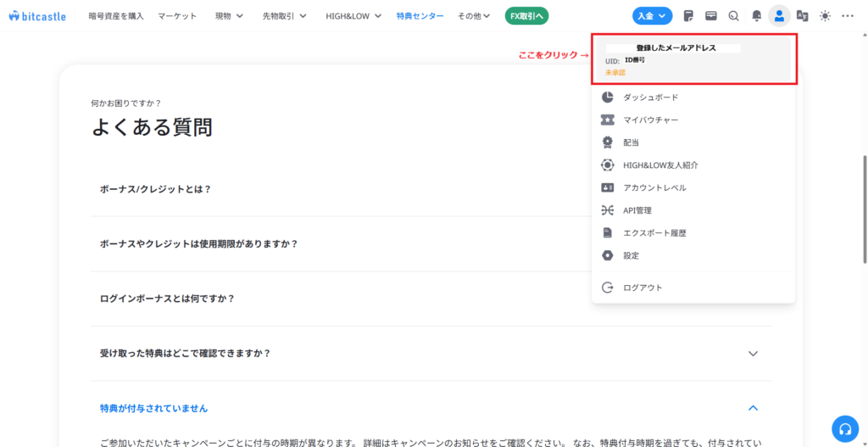Expand 受け取った特典はどこで確認できますか chevron
868x447 pixels.
(x=753, y=354)
